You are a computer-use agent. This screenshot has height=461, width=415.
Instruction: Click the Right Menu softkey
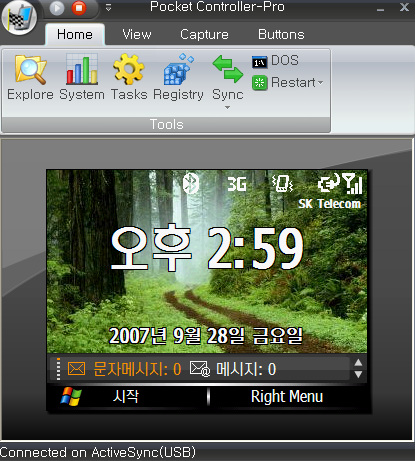point(287,397)
